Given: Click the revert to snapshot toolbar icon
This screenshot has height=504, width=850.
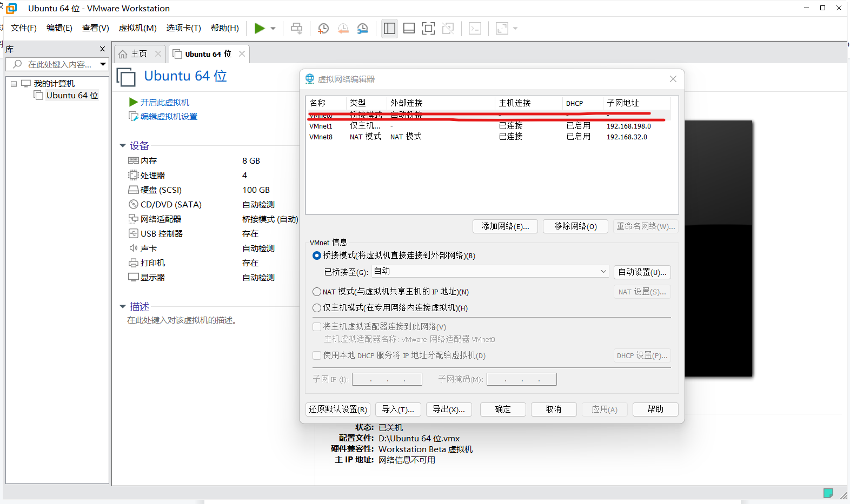Looking at the screenshot, I should coord(343,29).
